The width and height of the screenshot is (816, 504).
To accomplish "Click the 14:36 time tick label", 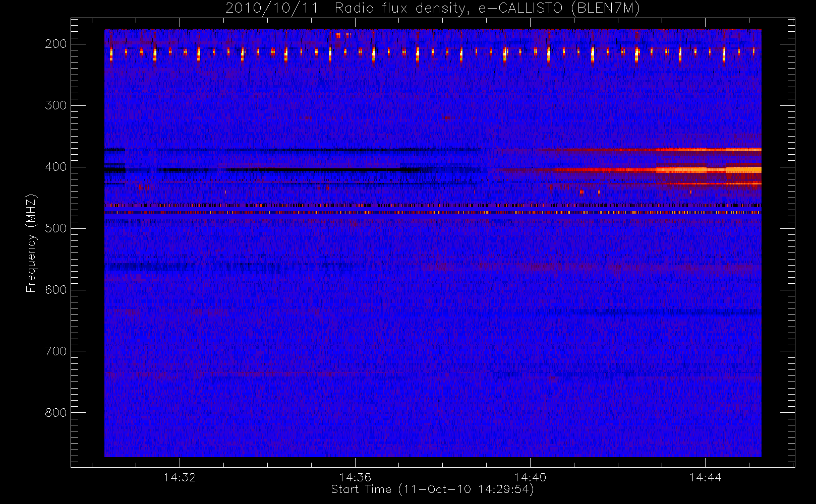I will (x=355, y=477).
